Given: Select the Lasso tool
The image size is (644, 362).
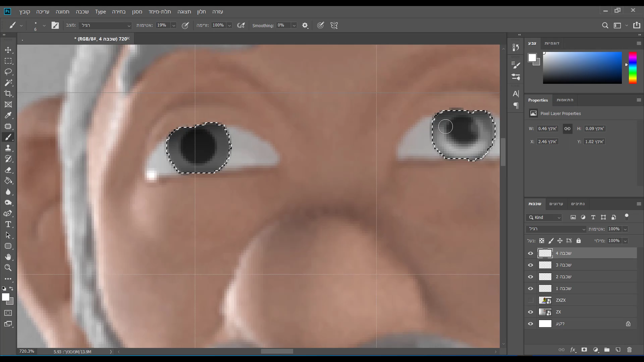Looking at the screenshot, I should point(8,72).
